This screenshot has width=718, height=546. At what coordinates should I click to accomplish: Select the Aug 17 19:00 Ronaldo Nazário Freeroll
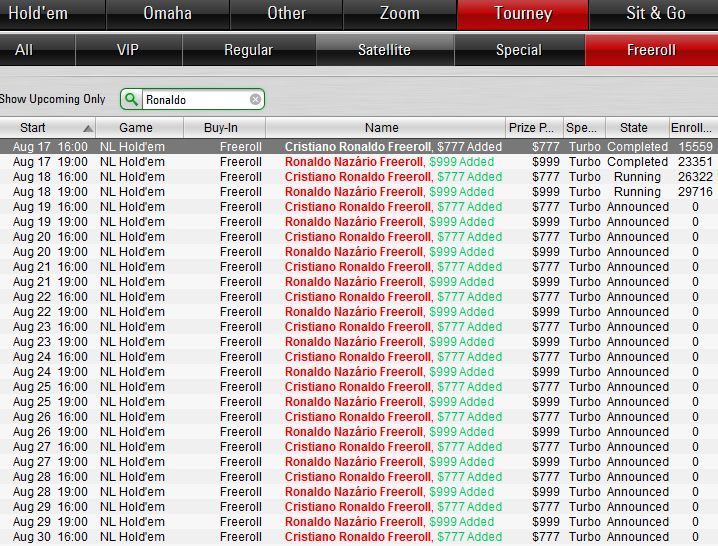(x=359, y=162)
